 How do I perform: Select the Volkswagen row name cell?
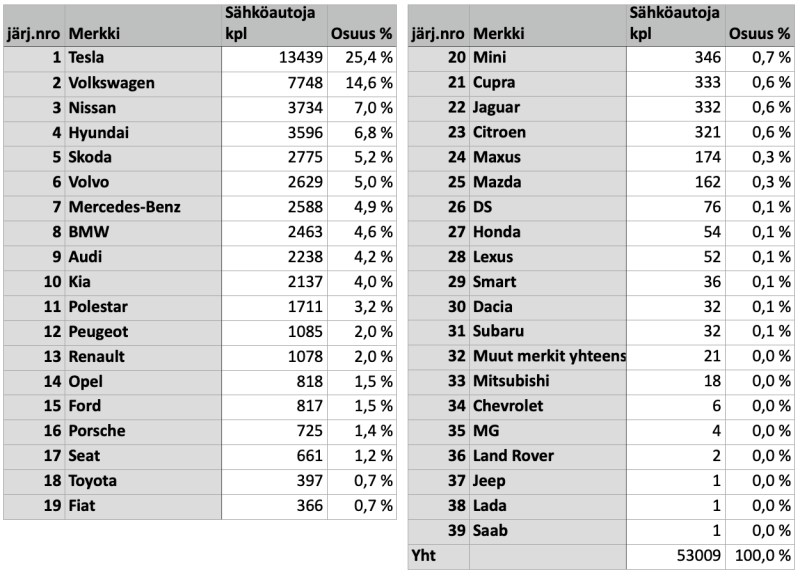(112, 83)
